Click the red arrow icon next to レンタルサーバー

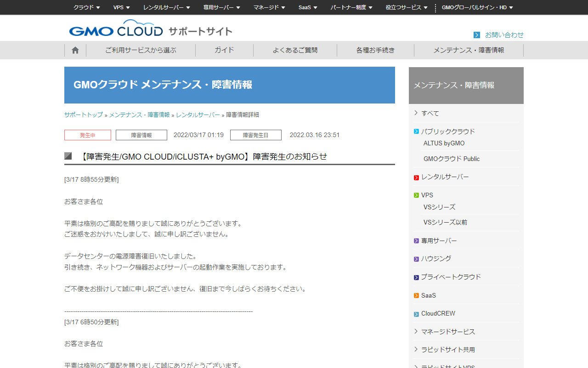pos(416,177)
